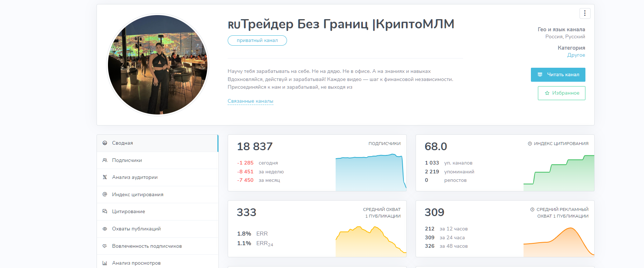The width and height of the screenshot is (644, 268).
Task: Click the green citation index chart
Action: (x=559, y=173)
